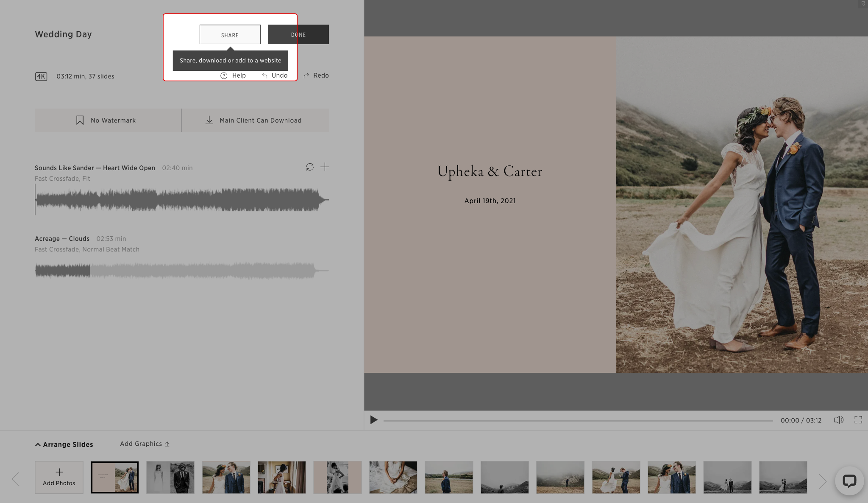Click the Wedding Day title
Image resolution: width=868 pixels, height=503 pixels.
point(63,34)
